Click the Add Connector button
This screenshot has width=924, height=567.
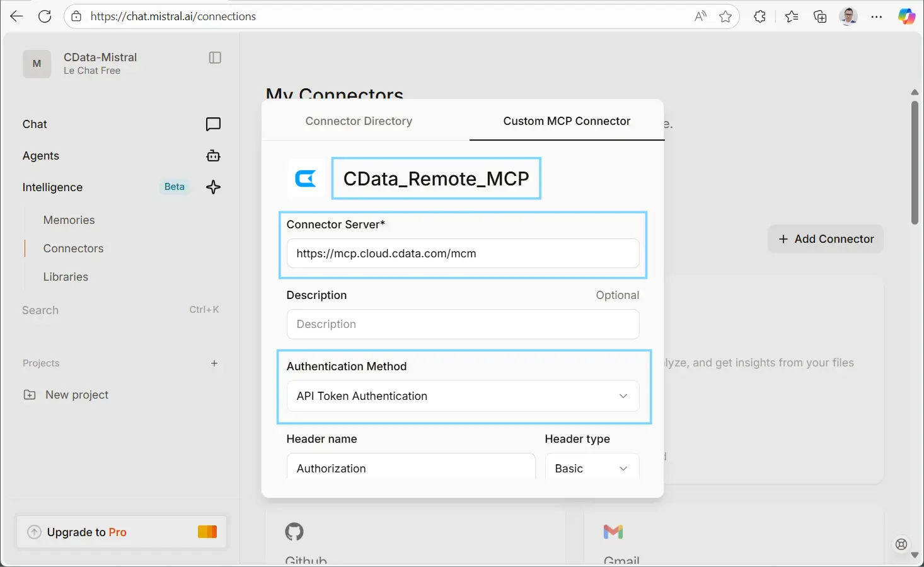825,239
